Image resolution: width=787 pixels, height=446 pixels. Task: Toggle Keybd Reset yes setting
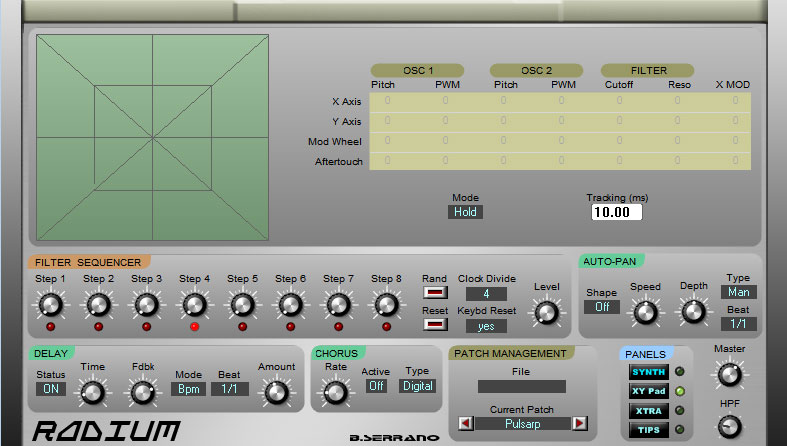[x=485, y=326]
